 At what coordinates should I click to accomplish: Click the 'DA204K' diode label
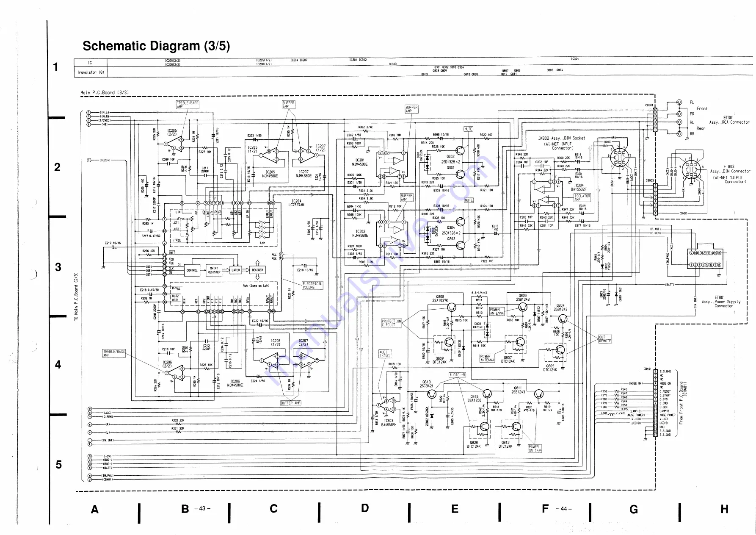click(x=477, y=327)
